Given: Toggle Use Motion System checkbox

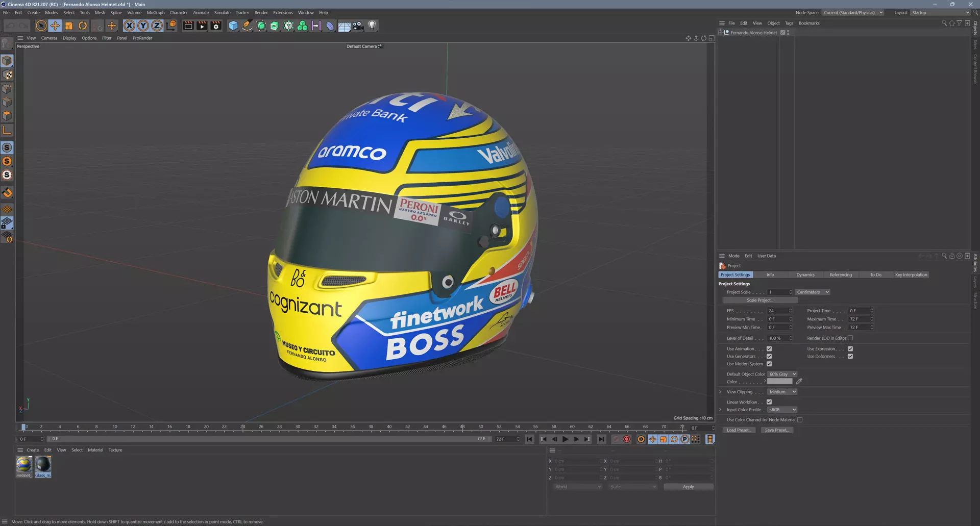Looking at the screenshot, I should click(x=769, y=364).
